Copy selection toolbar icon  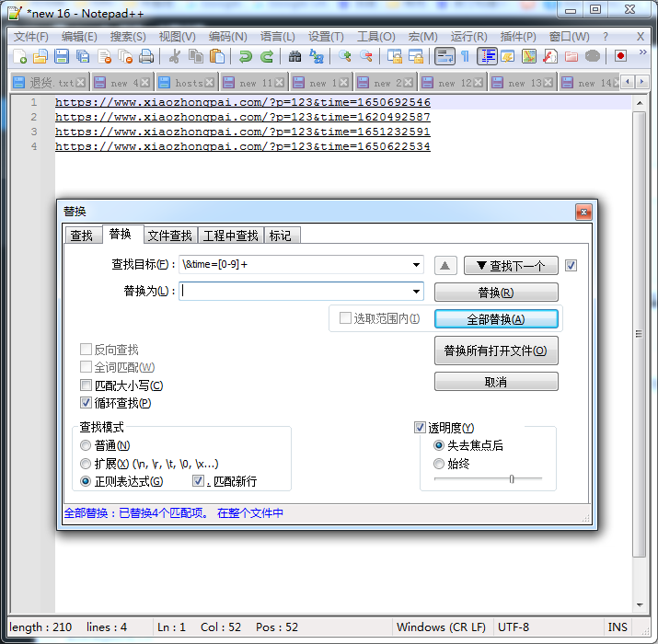pyautogui.click(x=195, y=56)
